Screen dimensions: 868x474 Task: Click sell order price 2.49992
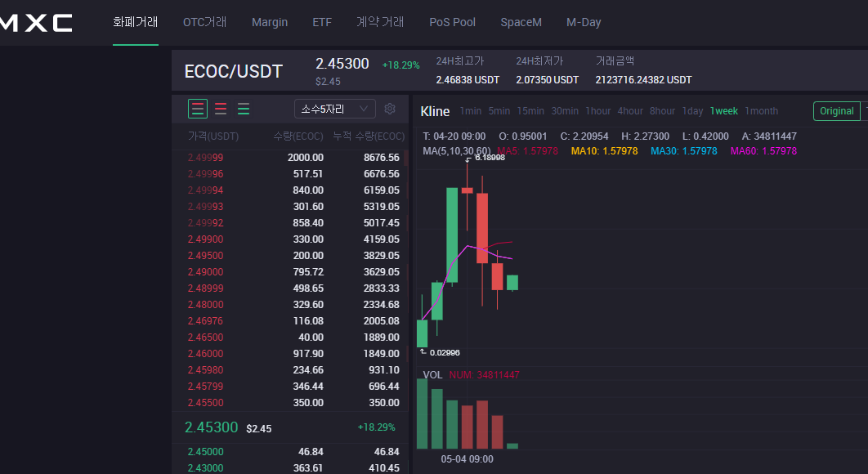tap(205, 222)
